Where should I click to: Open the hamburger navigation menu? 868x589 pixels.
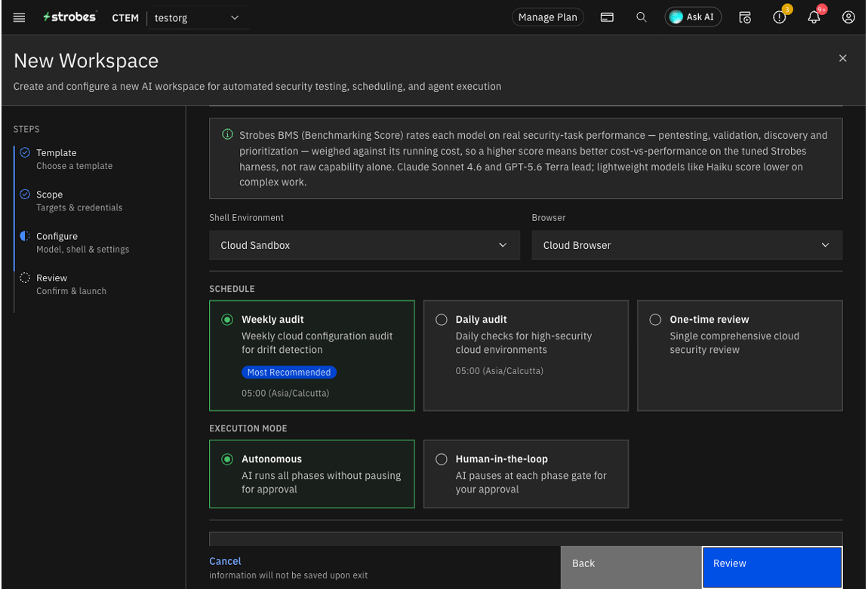coord(19,17)
